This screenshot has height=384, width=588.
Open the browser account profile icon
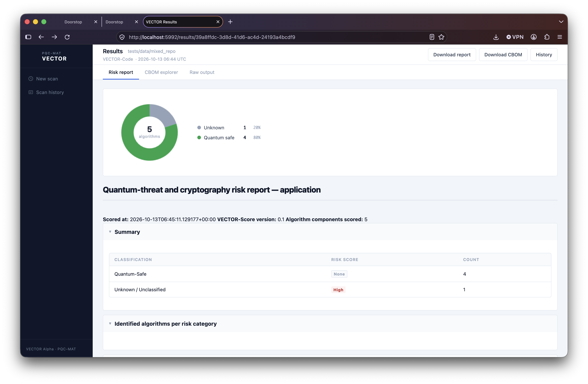534,37
